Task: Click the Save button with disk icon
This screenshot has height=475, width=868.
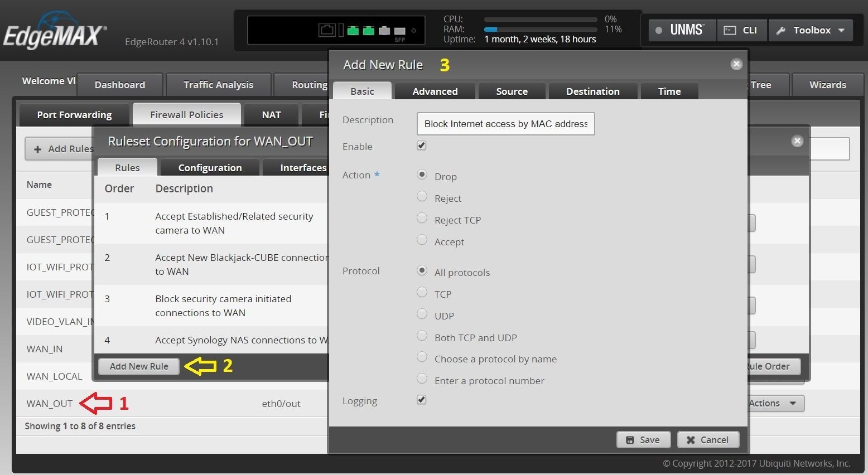Action: point(643,440)
